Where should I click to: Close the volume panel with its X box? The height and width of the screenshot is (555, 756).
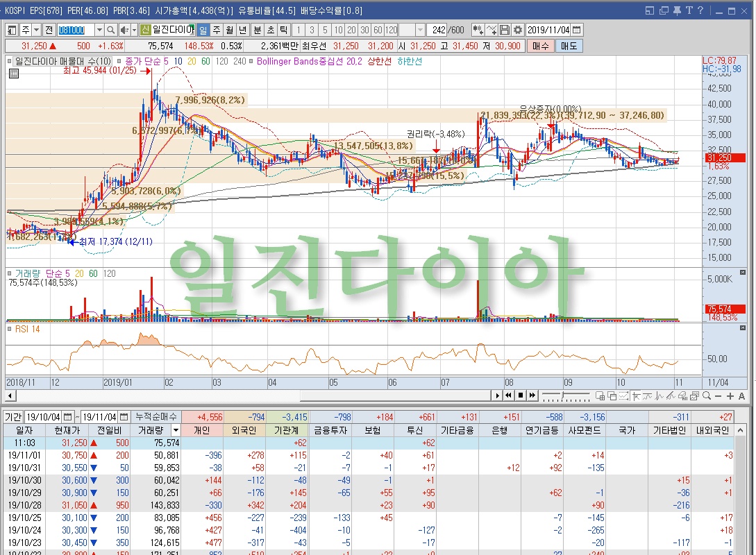click(x=743, y=272)
